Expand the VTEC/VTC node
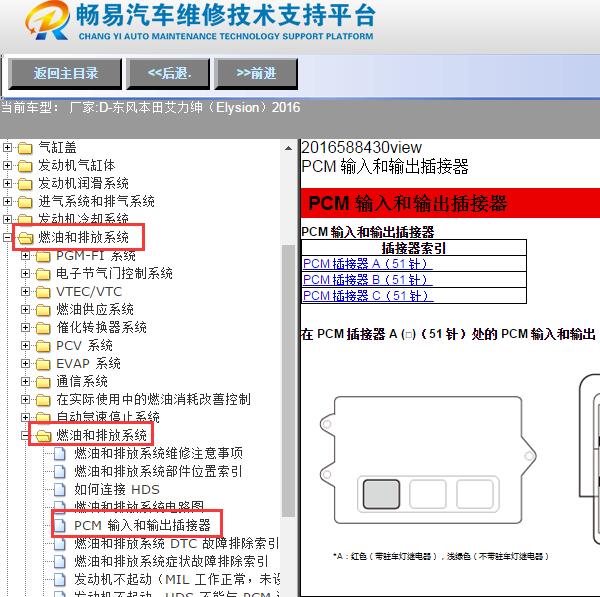Screen dimensions: 600x597 tap(25, 291)
